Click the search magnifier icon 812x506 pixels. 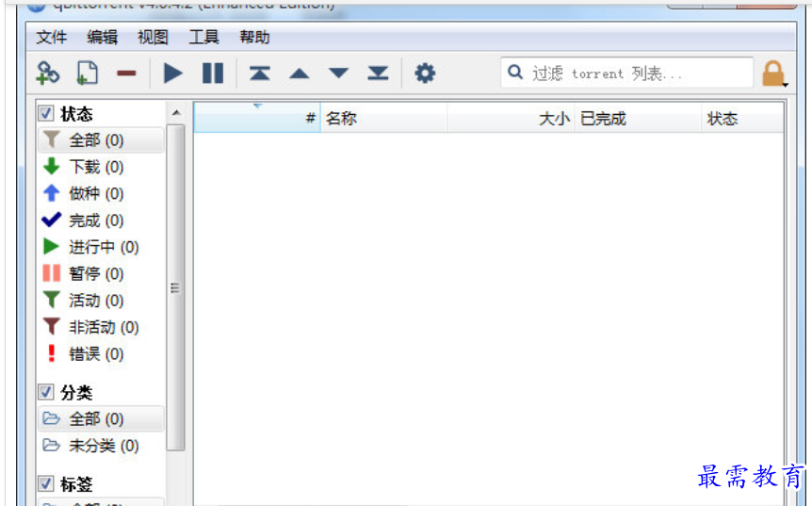[x=514, y=72]
